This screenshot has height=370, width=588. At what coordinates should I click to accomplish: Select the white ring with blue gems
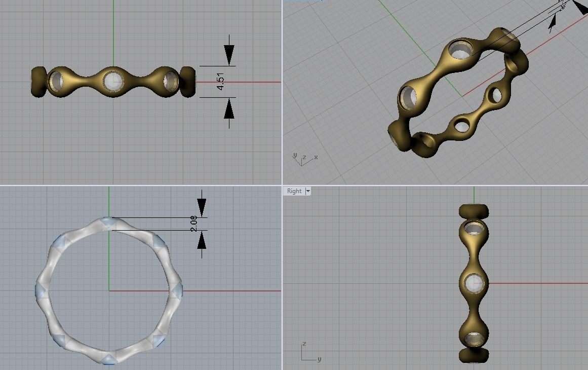pyautogui.click(x=109, y=291)
